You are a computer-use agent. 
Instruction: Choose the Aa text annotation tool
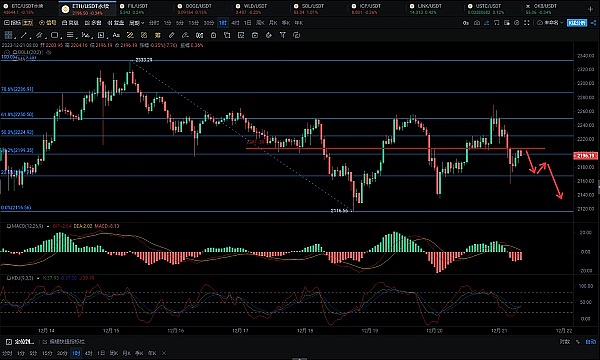tap(116, 35)
